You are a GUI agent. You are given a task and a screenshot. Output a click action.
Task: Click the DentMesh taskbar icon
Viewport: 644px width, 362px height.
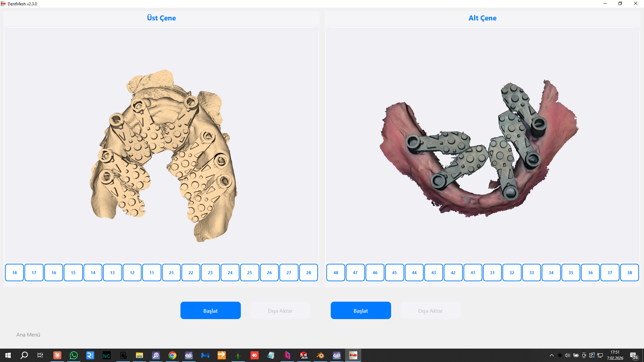[x=353, y=355]
